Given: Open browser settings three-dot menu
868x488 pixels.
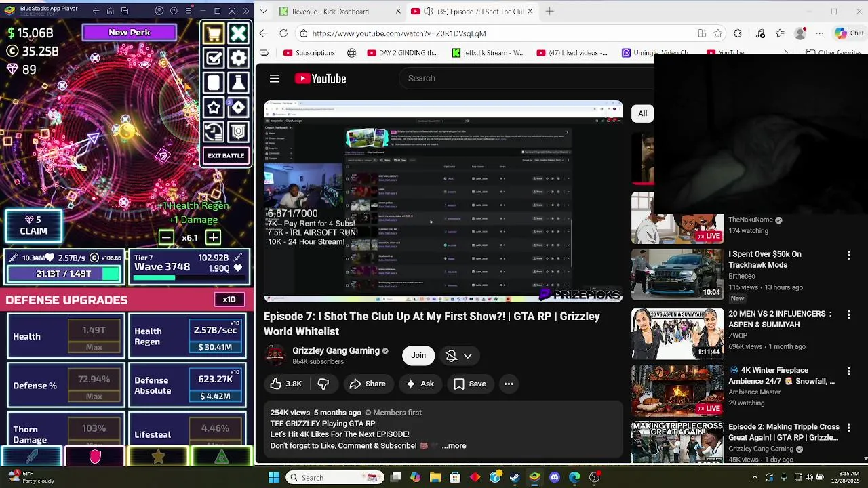Looking at the screenshot, I should [820, 33].
